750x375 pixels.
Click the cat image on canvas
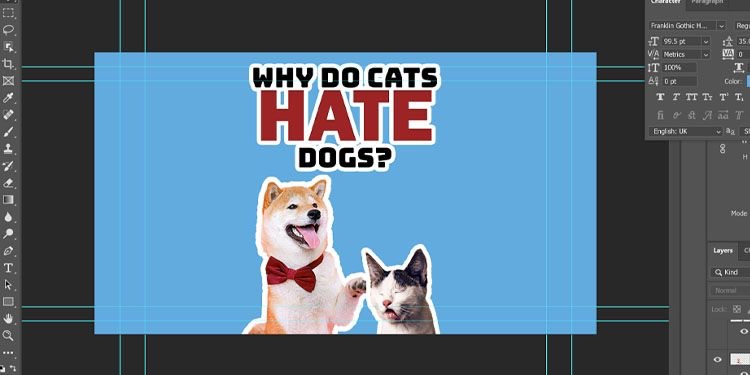(401, 292)
